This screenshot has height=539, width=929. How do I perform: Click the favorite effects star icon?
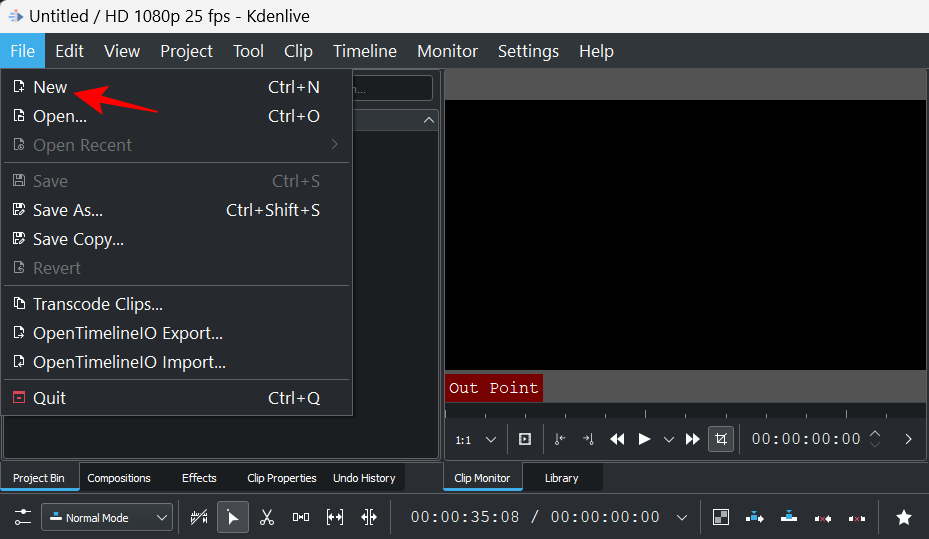[903, 517]
